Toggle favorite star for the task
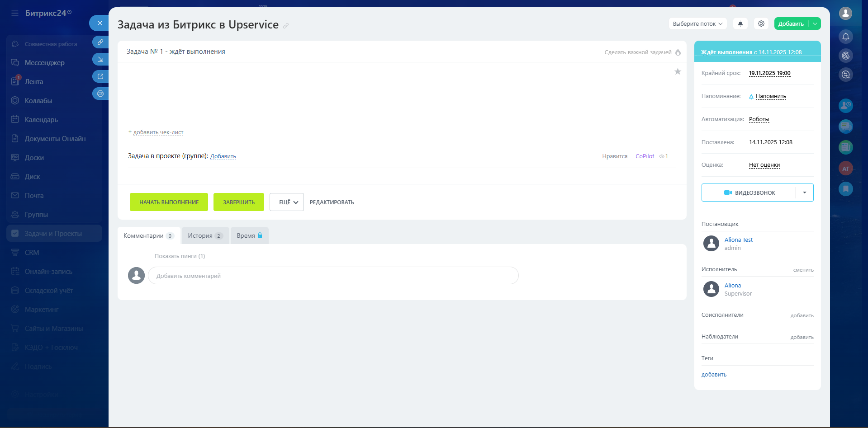Image resolution: width=868 pixels, height=428 pixels. coord(678,71)
